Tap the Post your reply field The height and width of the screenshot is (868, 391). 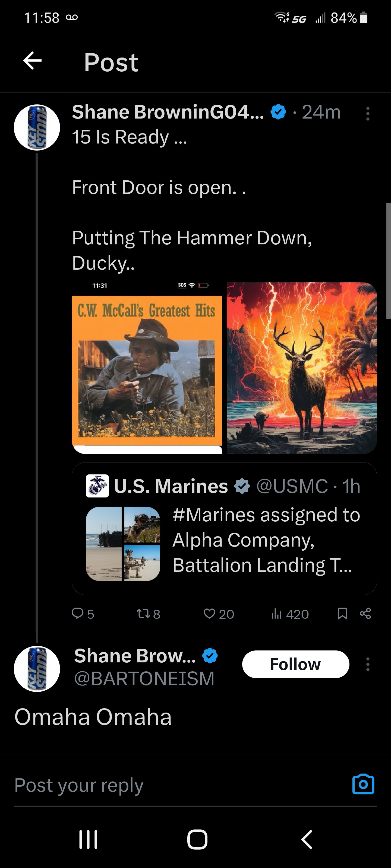[169, 785]
